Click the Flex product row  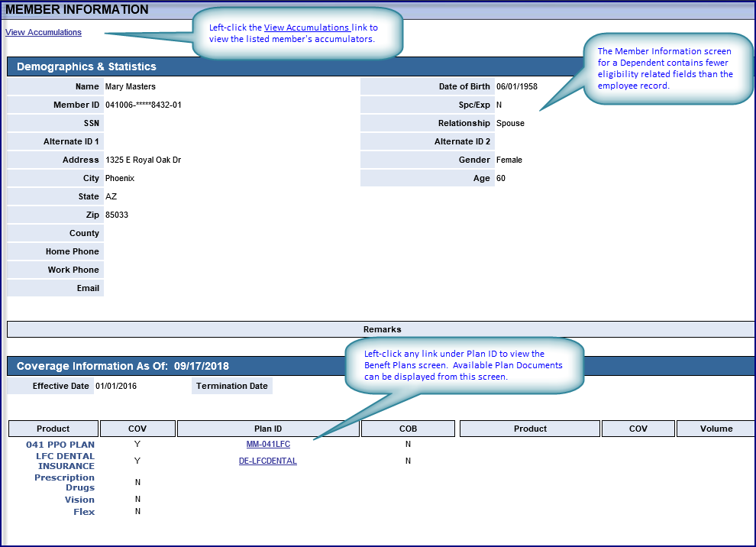point(84,512)
